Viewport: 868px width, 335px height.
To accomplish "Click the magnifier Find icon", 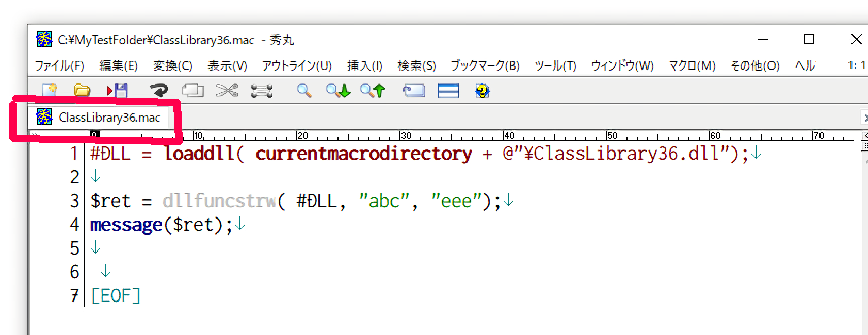I will tap(304, 91).
